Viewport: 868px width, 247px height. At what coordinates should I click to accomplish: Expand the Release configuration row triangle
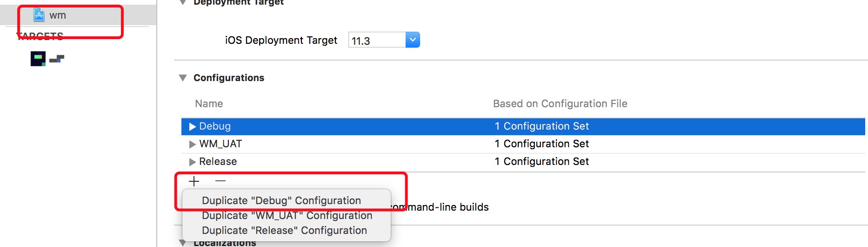(192, 162)
